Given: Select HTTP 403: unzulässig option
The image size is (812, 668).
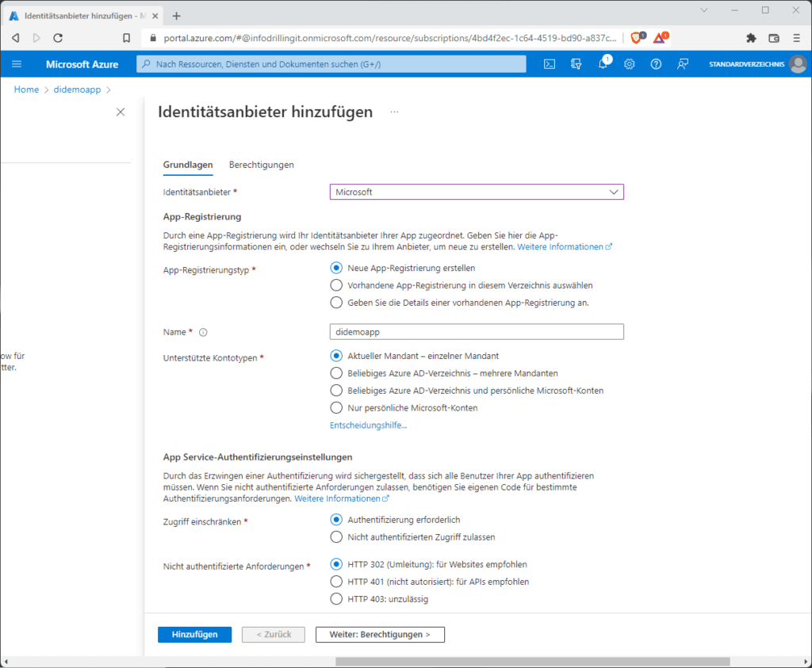Looking at the screenshot, I should click(x=336, y=599).
